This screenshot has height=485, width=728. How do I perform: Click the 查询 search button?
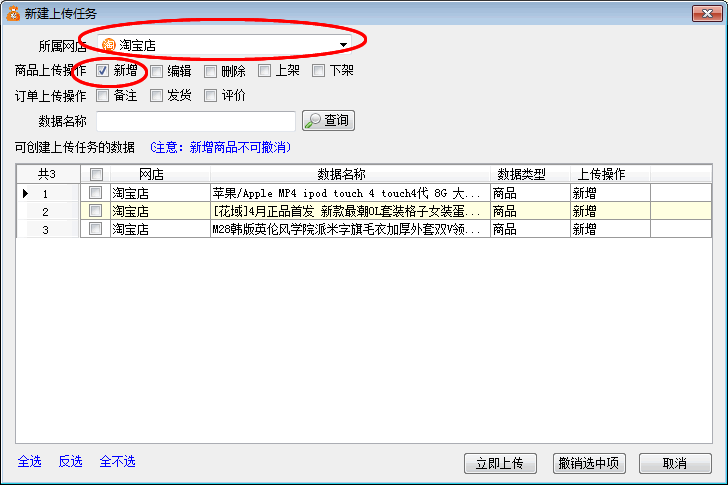coord(328,121)
